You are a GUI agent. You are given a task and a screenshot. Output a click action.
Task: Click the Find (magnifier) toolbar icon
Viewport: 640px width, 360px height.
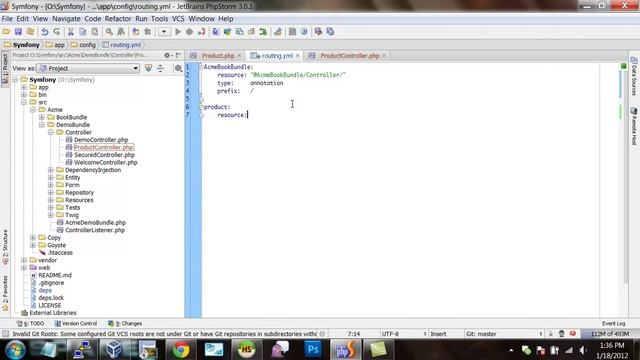pos(109,32)
